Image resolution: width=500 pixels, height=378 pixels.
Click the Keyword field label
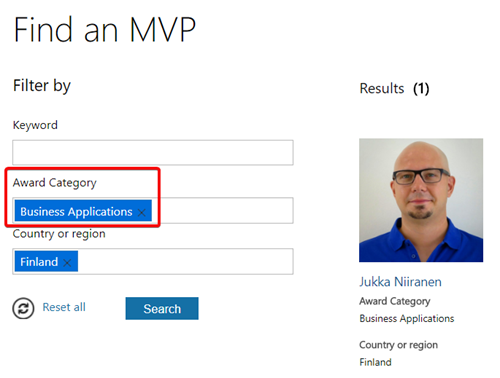[35, 125]
